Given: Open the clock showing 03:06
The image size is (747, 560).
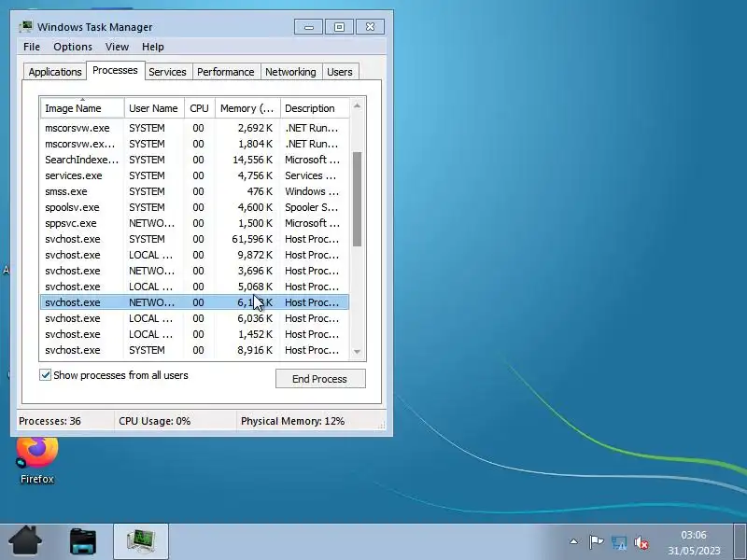Looking at the screenshot, I should coord(694,542).
